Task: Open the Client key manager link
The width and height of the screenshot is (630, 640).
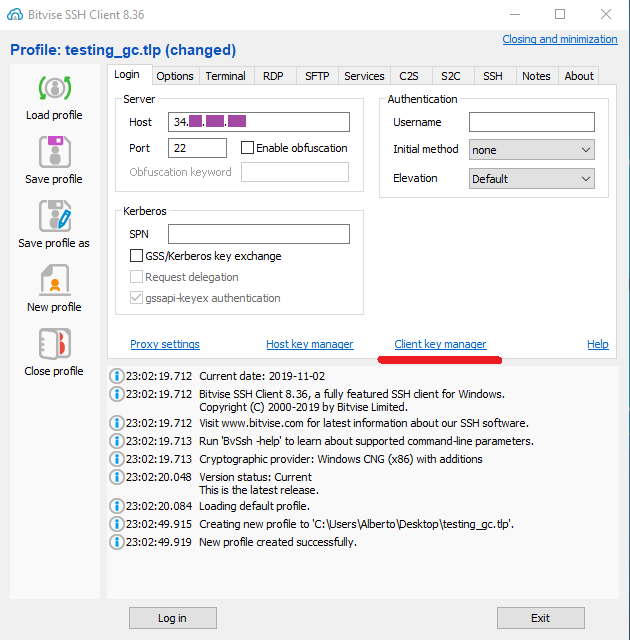Action: click(x=440, y=344)
